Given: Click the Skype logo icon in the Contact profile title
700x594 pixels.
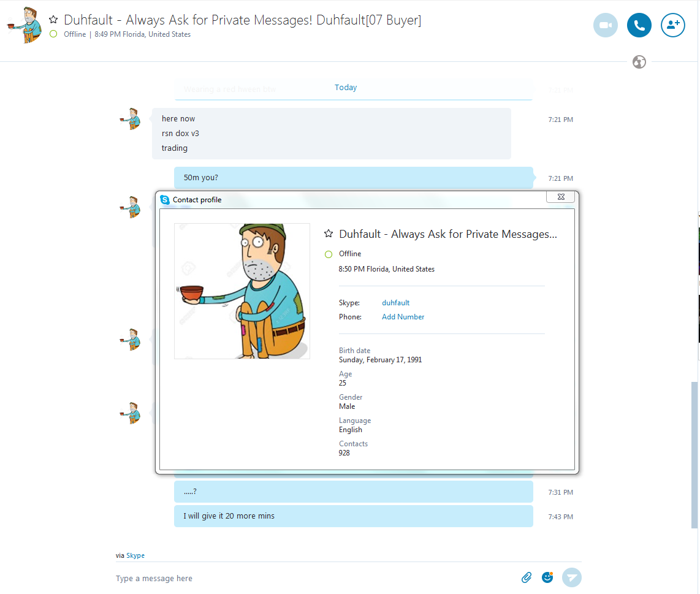Looking at the screenshot, I should [165, 200].
